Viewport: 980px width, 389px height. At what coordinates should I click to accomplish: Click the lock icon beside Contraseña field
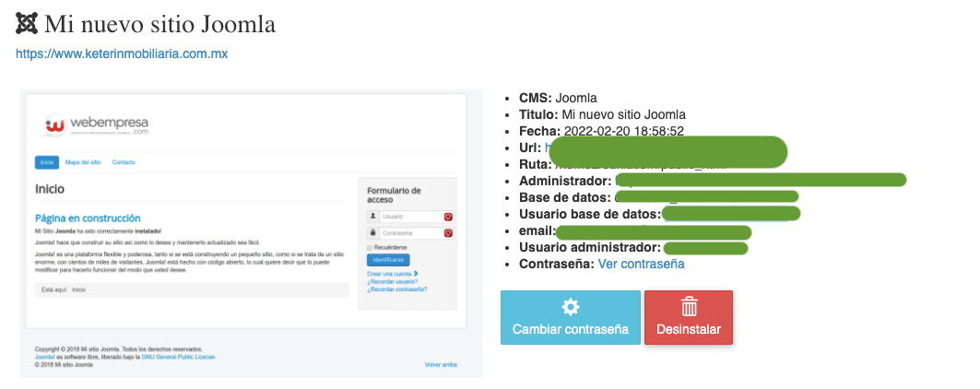[x=373, y=232]
